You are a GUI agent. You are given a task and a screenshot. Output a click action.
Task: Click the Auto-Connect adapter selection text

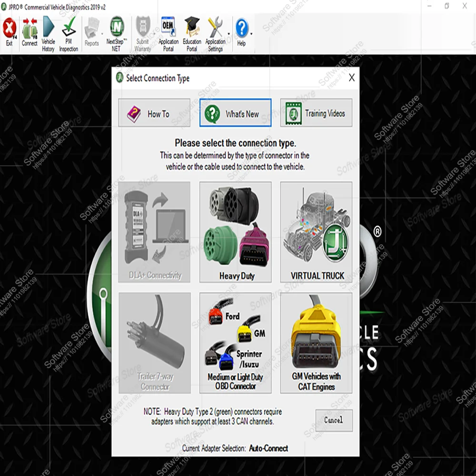pyautogui.click(x=268, y=448)
